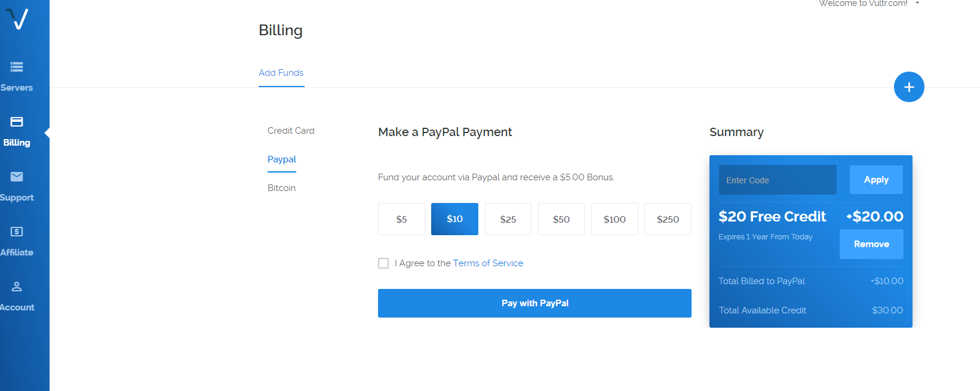Select Bitcoin payment method
Image resolution: width=980 pixels, height=391 pixels.
tap(281, 188)
